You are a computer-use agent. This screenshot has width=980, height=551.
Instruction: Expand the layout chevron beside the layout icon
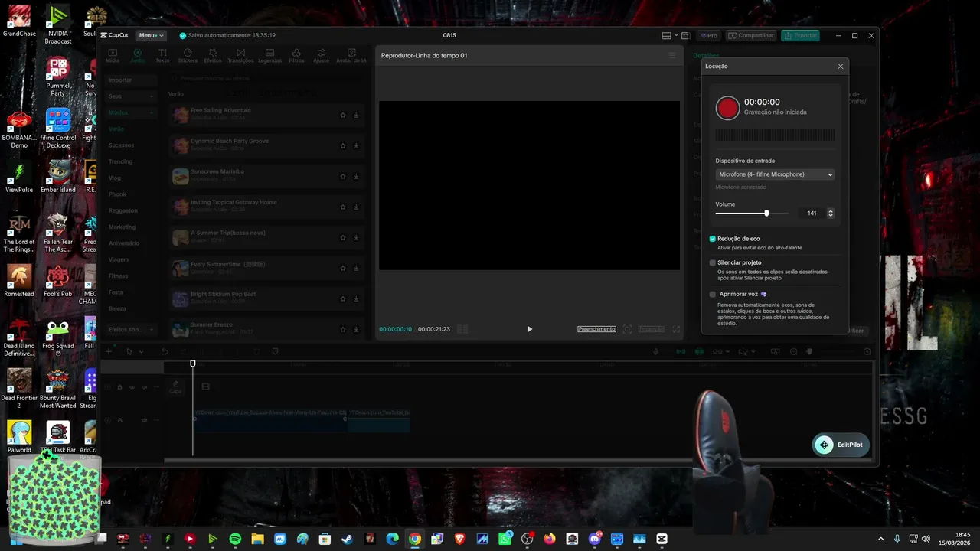pos(676,35)
